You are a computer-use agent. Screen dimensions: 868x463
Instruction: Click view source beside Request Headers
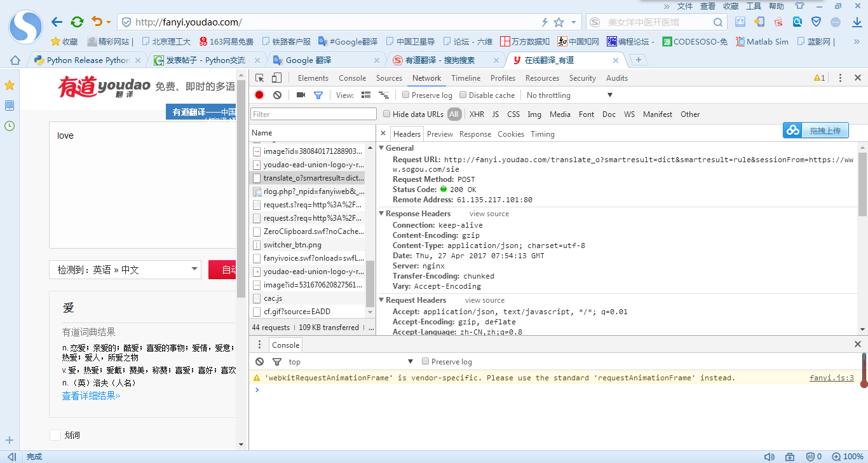pos(485,300)
